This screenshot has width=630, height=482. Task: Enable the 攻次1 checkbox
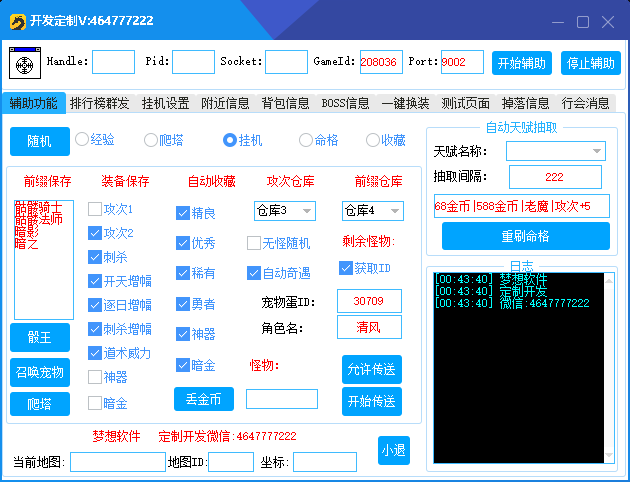point(95,210)
